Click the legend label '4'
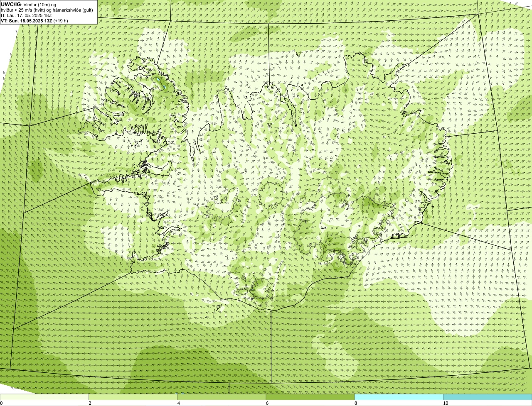Viewport: 532px width, 406px height. click(179, 403)
